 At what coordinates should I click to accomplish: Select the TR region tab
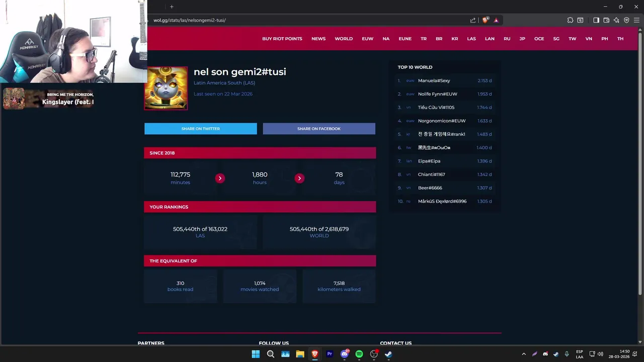pyautogui.click(x=424, y=39)
